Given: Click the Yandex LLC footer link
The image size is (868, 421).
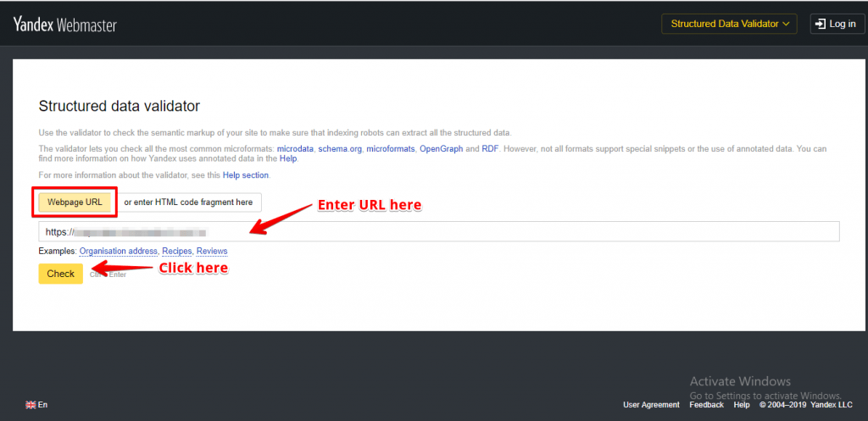Looking at the screenshot, I should pyautogui.click(x=832, y=405).
